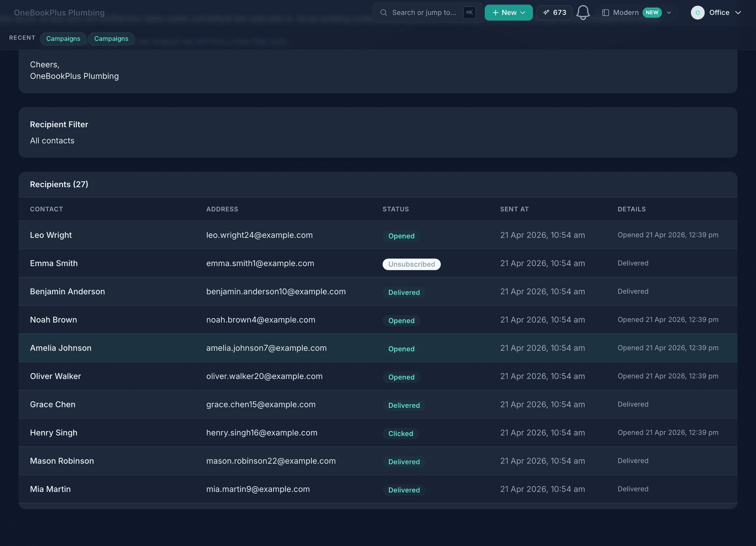Open the 673 credits counter
This screenshot has width=756, height=546.
pyautogui.click(x=554, y=13)
